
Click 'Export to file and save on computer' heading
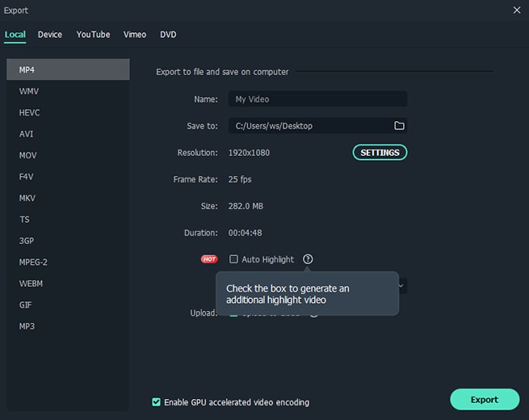point(222,72)
